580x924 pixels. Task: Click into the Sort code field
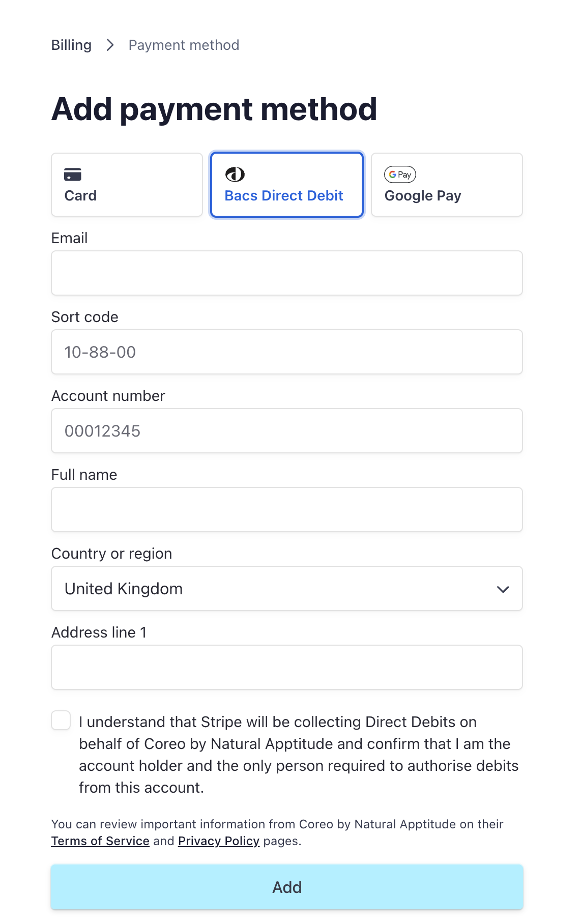(287, 352)
